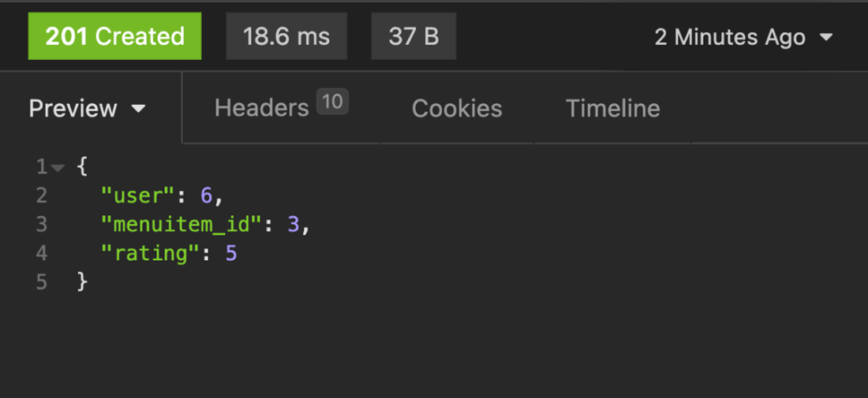Click the rating value 5
This screenshot has height=398, width=868.
pos(231,253)
